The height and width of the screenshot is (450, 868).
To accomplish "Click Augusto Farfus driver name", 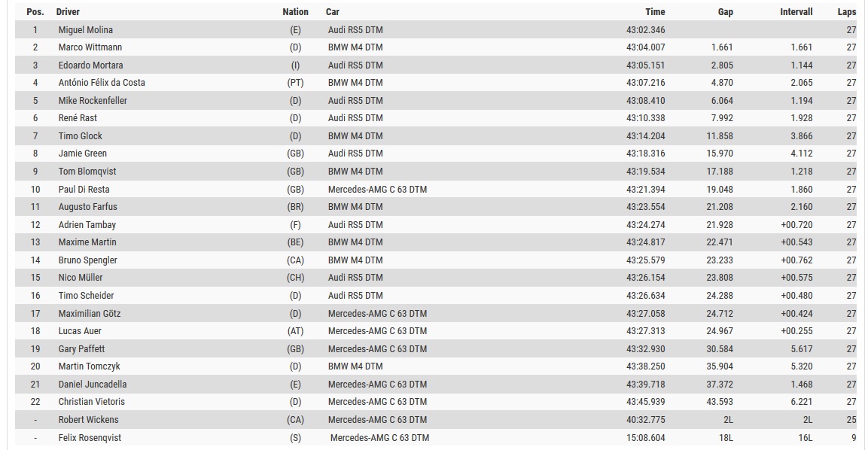I will point(88,207).
